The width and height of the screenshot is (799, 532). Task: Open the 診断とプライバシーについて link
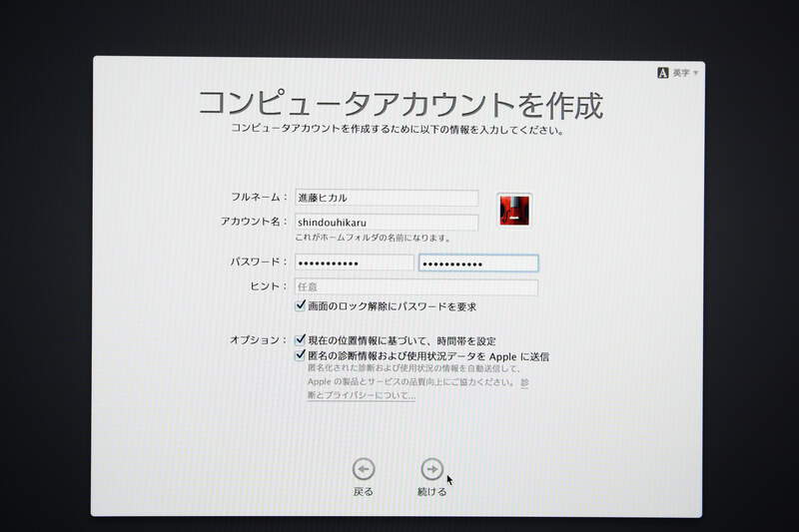pos(362,395)
